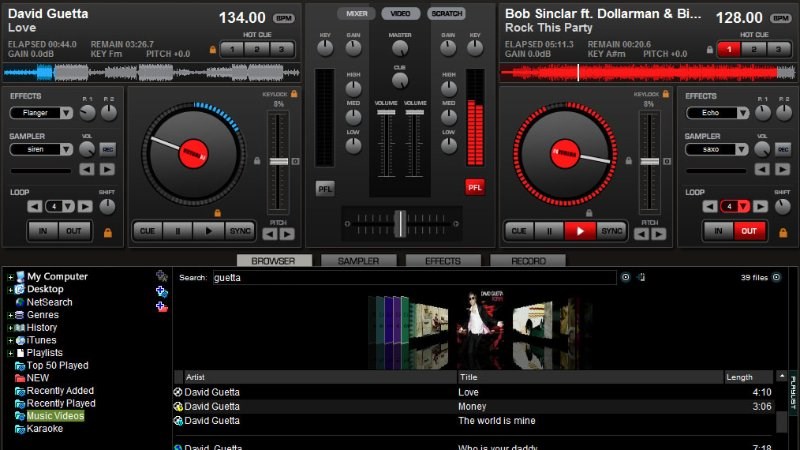Toggle loop OUT on right deck
Viewport: 800px width, 450px height.
(749, 231)
